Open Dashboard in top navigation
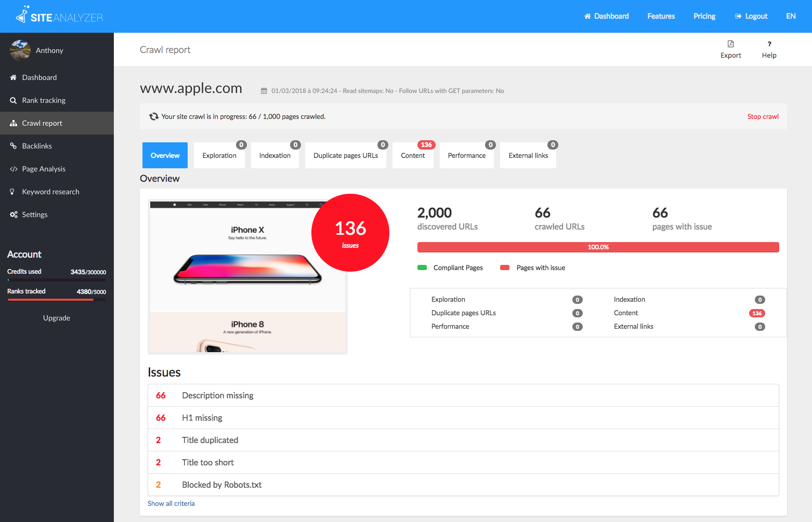The height and width of the screenshot is (522, 812). point(606,16)
